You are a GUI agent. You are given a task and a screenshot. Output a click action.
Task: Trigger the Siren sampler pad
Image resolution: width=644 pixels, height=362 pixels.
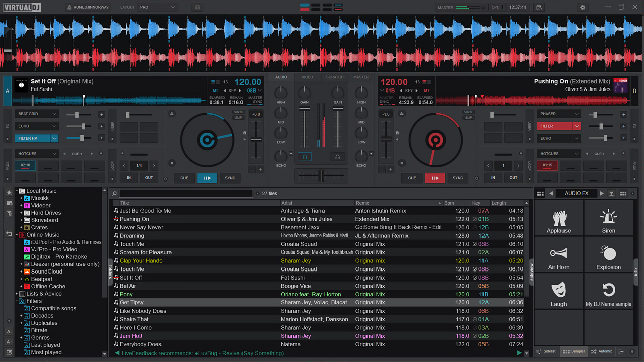(x=608, y=219)
